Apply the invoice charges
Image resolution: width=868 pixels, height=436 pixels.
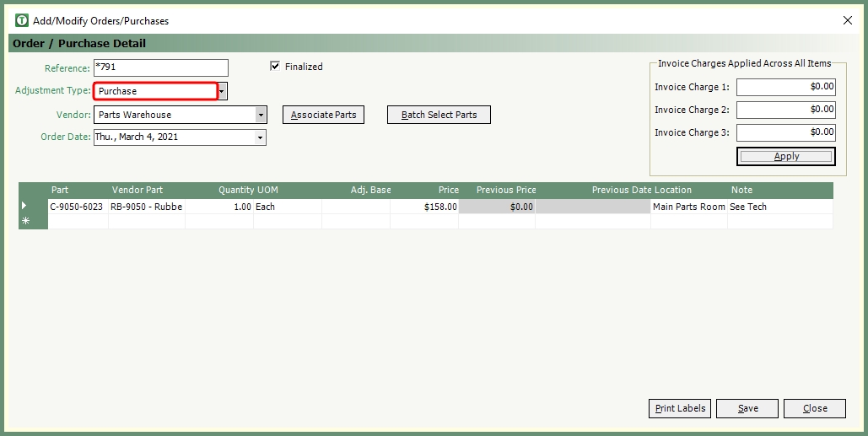coord(786,157)
